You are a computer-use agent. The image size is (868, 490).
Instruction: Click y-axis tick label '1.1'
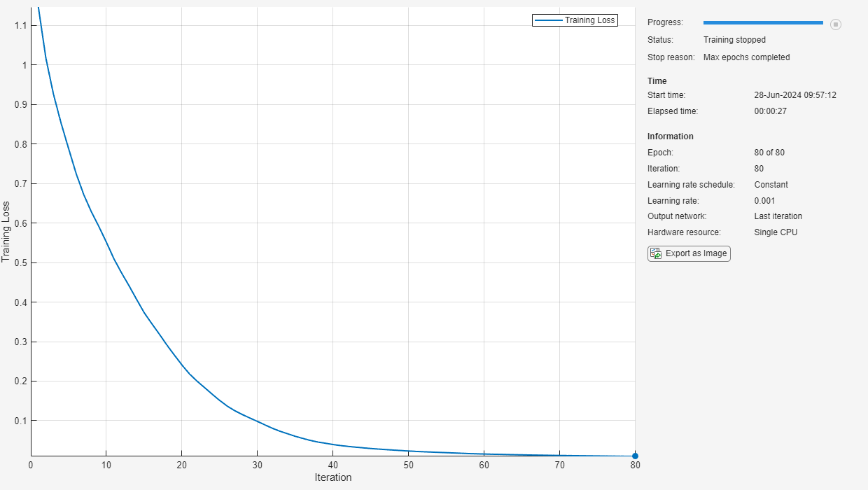20,25
